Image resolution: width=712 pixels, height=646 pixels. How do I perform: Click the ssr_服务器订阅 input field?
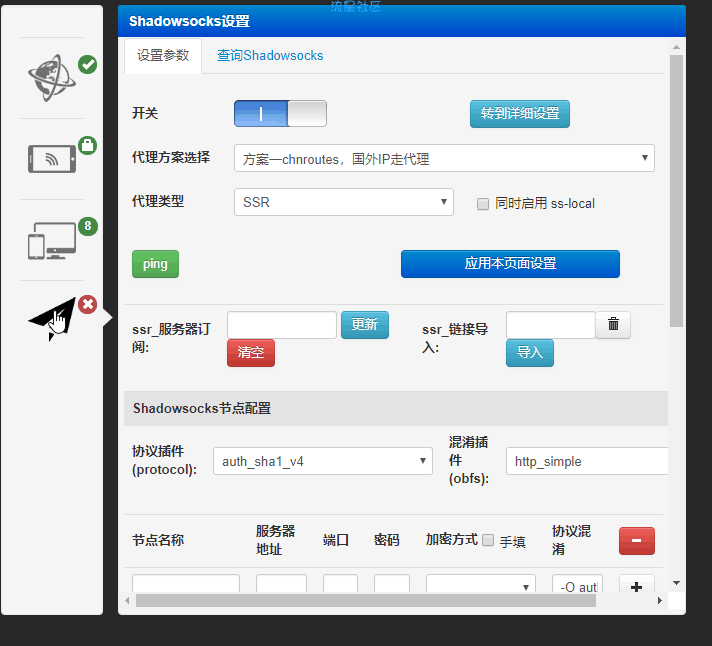click(282, 325)
